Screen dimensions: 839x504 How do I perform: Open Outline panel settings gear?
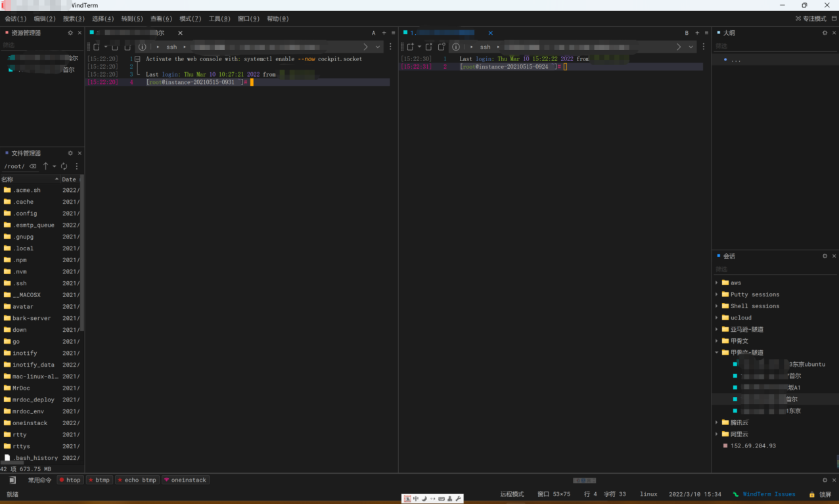[x=825, y=33]
